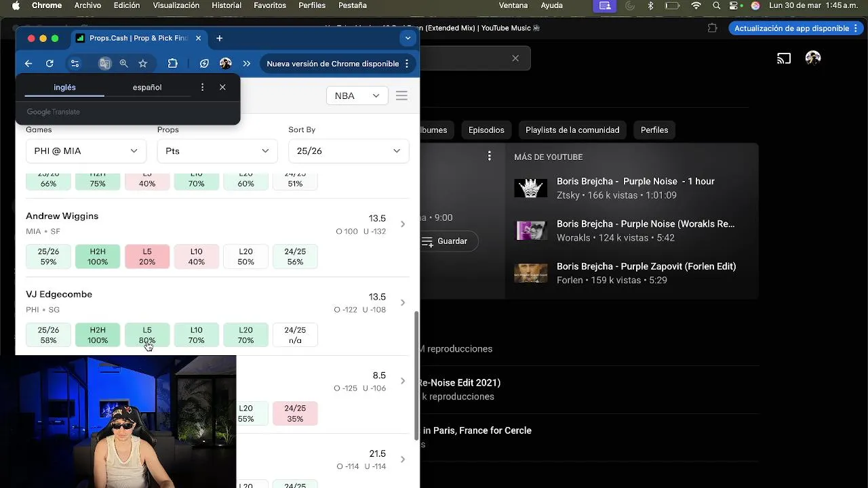
Task: Open the tab search dropdown arrow
Action: tap(408, 39)
